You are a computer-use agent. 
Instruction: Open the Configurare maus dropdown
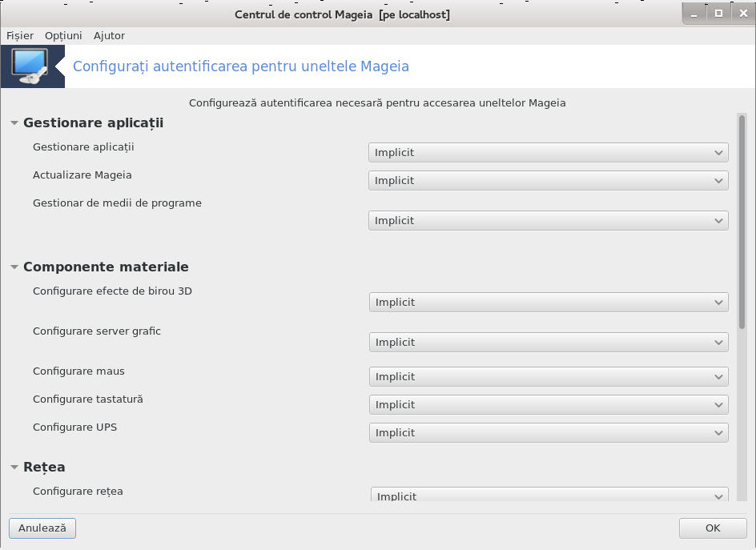[549, 376]
